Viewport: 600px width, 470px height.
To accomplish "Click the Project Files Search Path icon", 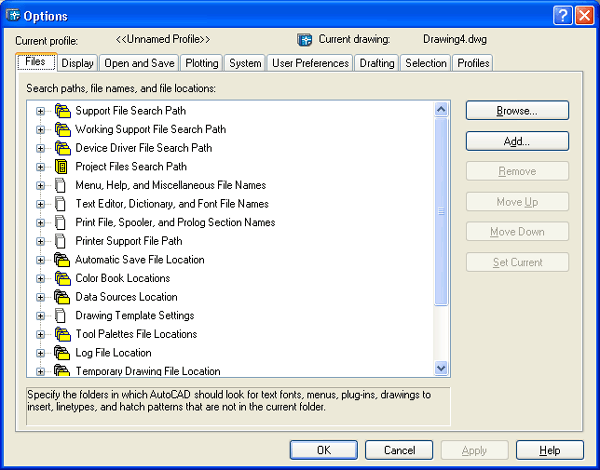I will pyautogui.click(x=61, y=167).
